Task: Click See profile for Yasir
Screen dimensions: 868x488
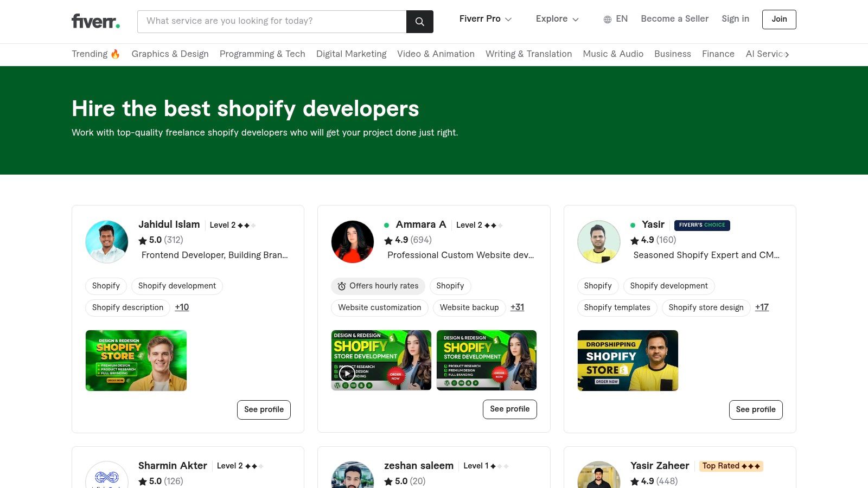Action: coord(755,409)
